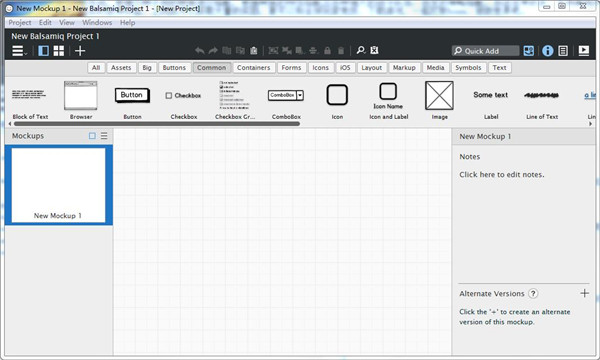
Task: Open the Edit menu
Action: (45, 23)
